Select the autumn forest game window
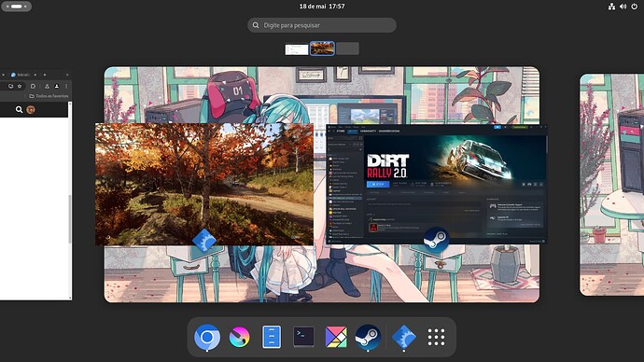The width and height of the screenshot is (644, 362). (x=204, y=184)
